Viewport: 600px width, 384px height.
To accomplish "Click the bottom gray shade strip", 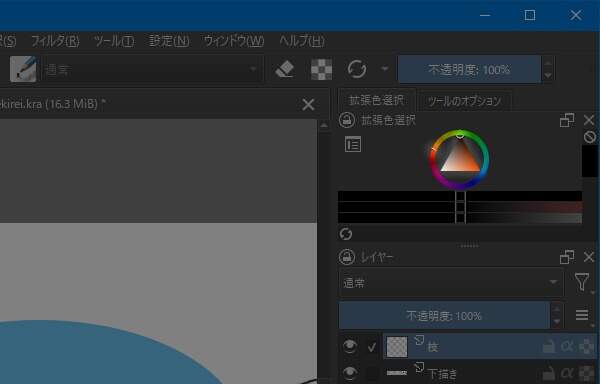I will click(460, 218).
